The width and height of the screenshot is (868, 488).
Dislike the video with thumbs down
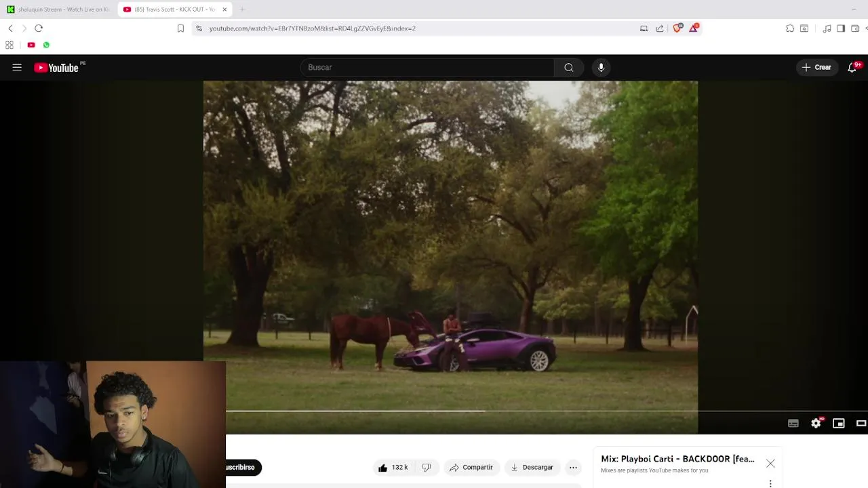click(427, 467)
